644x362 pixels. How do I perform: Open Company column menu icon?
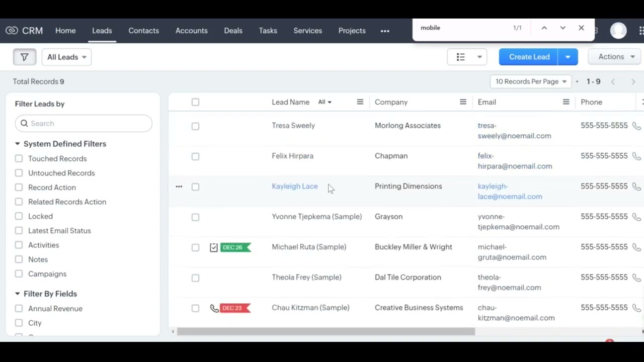(463, 102)
